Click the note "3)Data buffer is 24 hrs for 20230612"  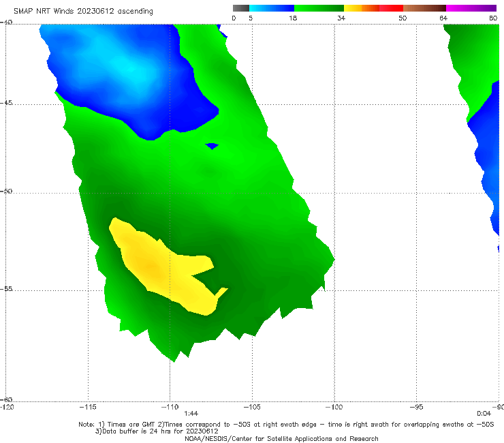point(157,431)
